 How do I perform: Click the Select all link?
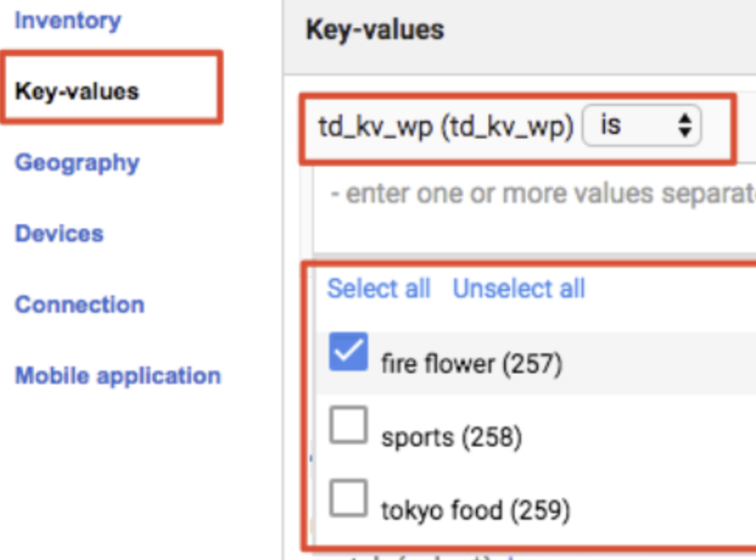[x=379, y=289]
